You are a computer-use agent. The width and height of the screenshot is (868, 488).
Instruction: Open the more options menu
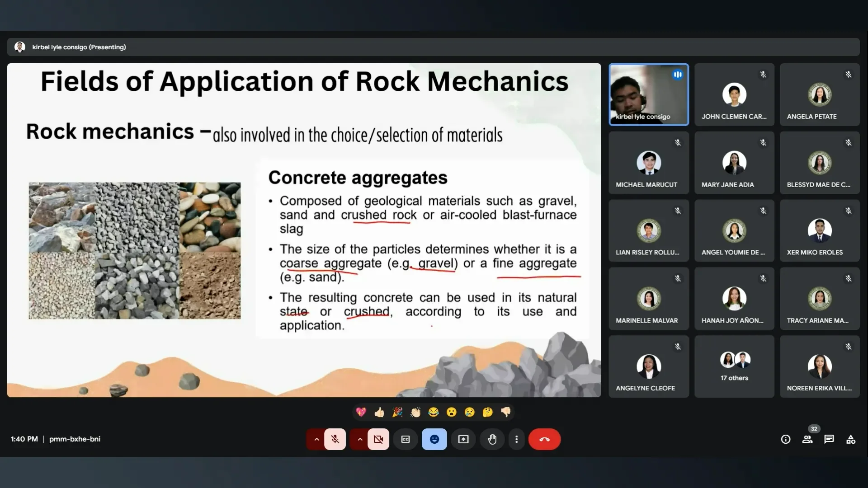tap(516, 439)
